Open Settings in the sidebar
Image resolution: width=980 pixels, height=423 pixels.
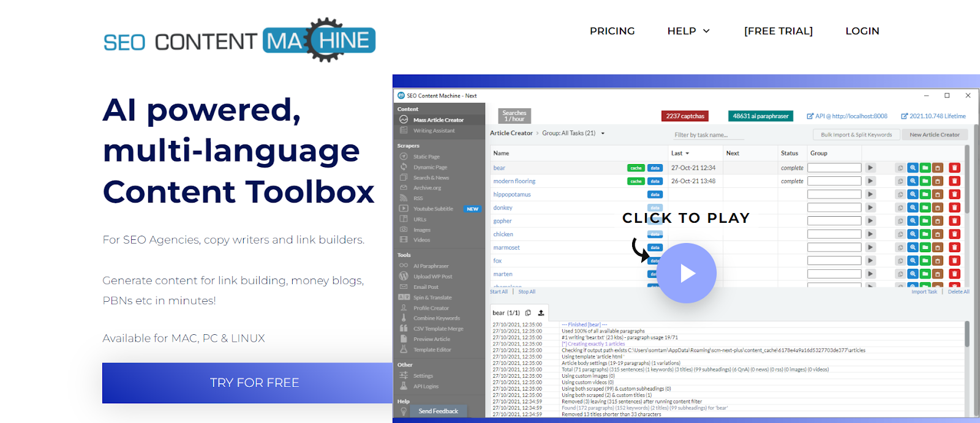pos(423,376)
